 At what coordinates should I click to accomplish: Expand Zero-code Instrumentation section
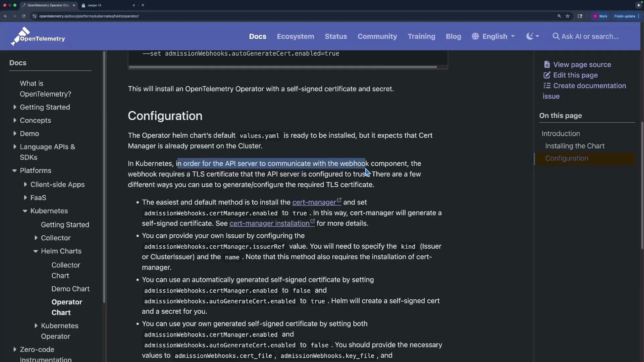click(15, 349)
